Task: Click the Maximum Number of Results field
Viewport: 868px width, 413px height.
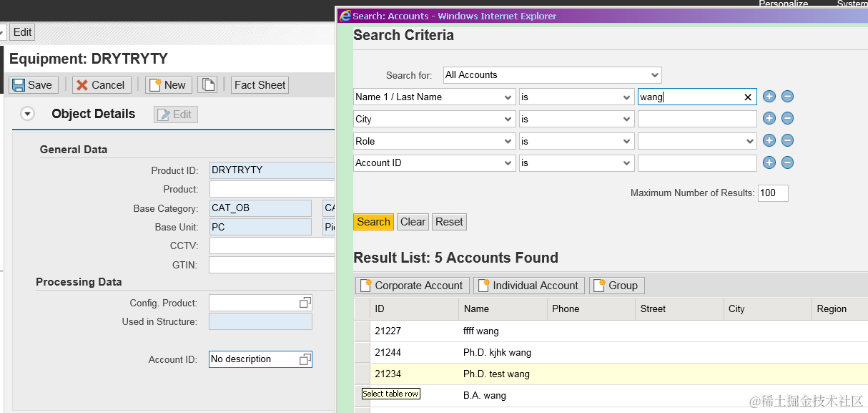Action: pos(773,193)
